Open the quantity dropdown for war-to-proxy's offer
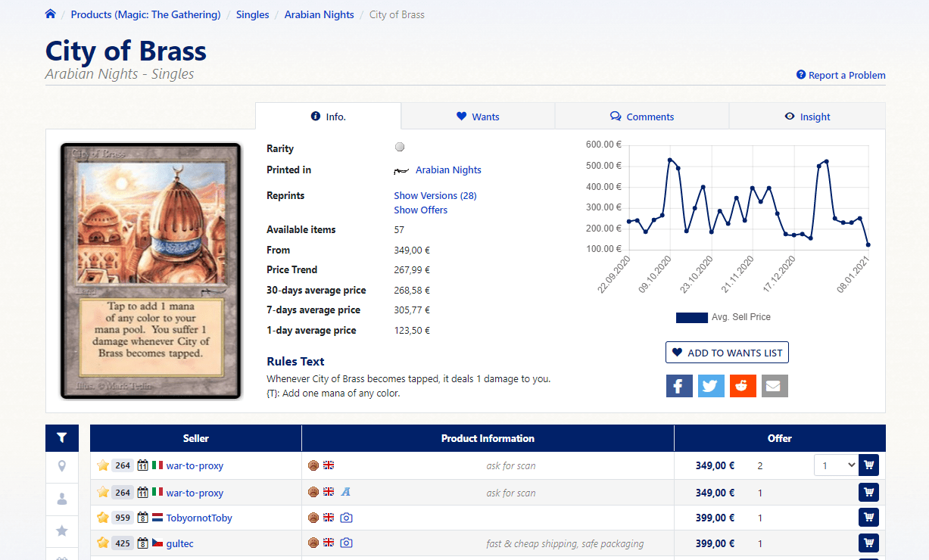 (836, 465)
